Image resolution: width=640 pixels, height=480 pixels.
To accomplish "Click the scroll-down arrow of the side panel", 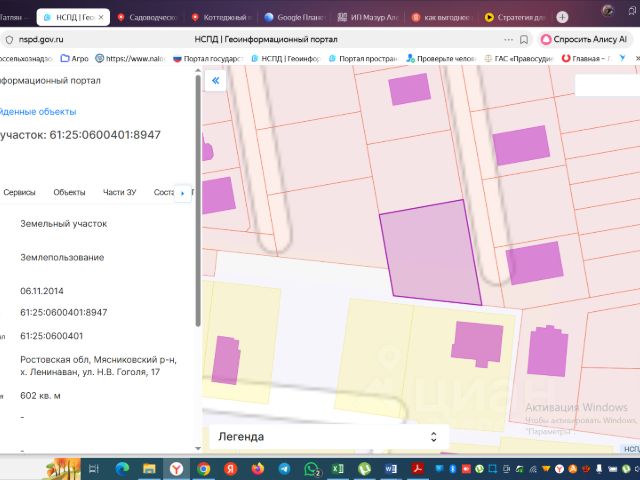I will (x=198, y=448).
